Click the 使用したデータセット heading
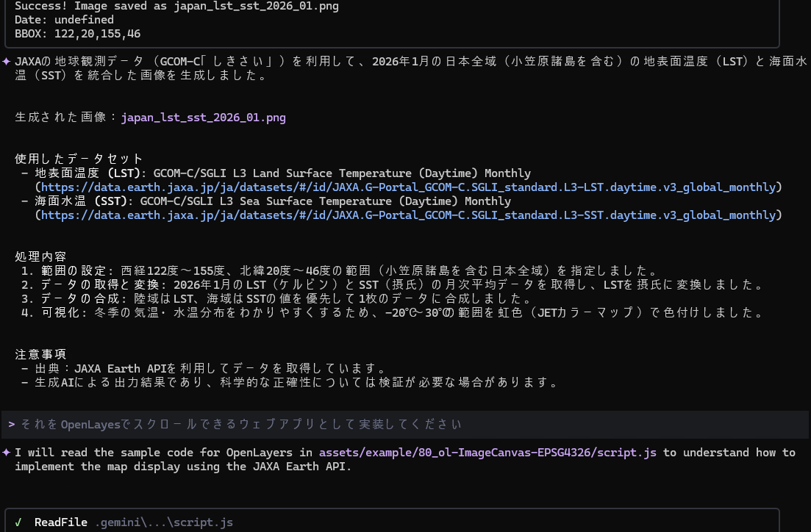The image size is (811, 532). (x=79, y=159)
